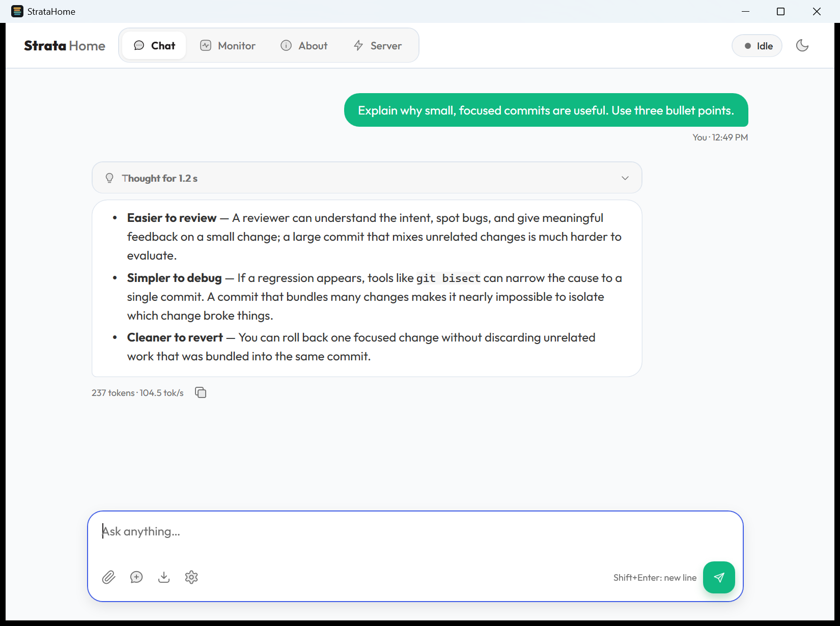Open the Server tab

pyautogui.click(x=378, y=46)
